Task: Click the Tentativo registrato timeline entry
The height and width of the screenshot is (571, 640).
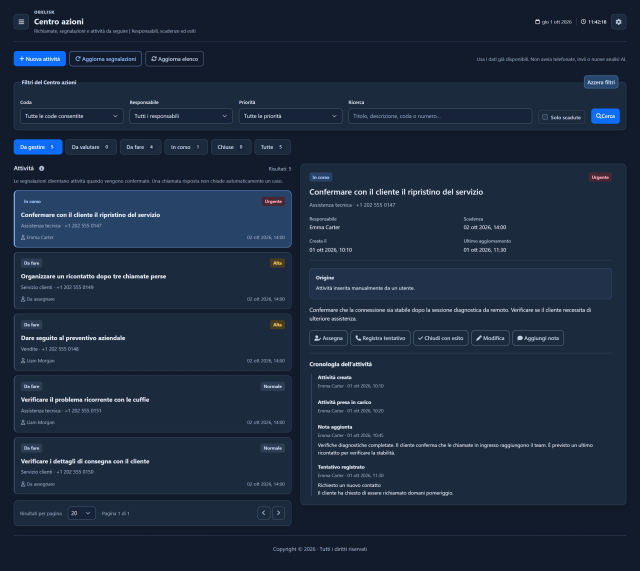Action: 341,467
